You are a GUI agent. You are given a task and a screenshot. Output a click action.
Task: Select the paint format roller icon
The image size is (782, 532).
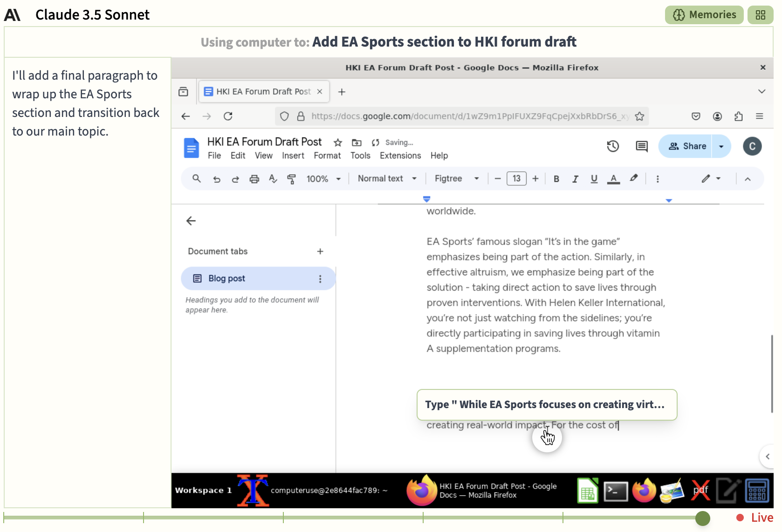(292, 179)
